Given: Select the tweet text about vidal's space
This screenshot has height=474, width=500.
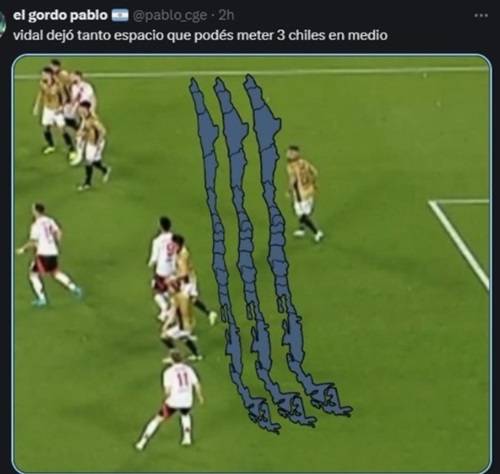Looking at the screenshot, I should 200,35.
